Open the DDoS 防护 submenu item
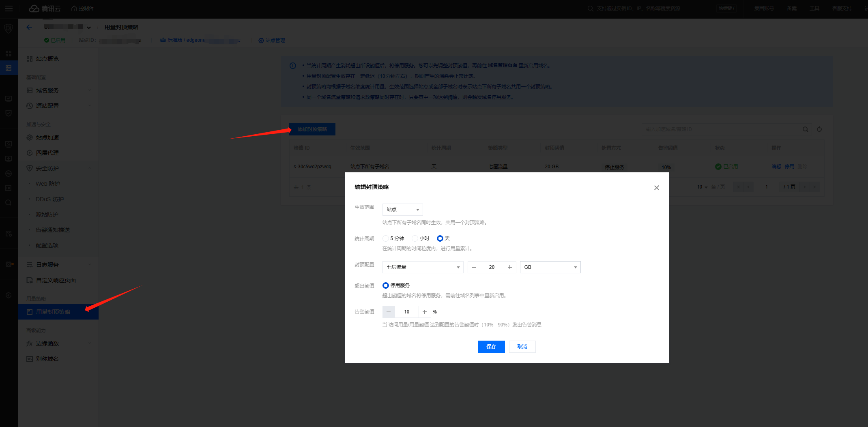Screen dimensions: 868x427 (x=49, y=199)
